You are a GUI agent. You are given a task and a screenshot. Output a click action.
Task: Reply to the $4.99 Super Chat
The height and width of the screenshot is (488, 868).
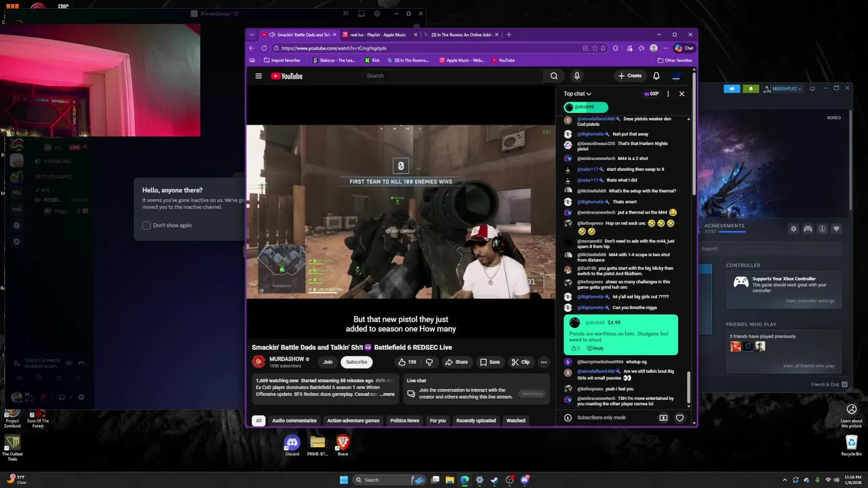pos(595,348)
